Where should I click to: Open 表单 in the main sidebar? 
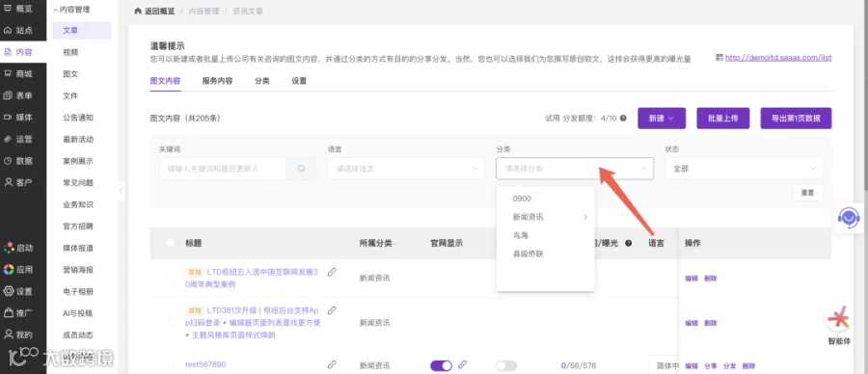[18, 95]
